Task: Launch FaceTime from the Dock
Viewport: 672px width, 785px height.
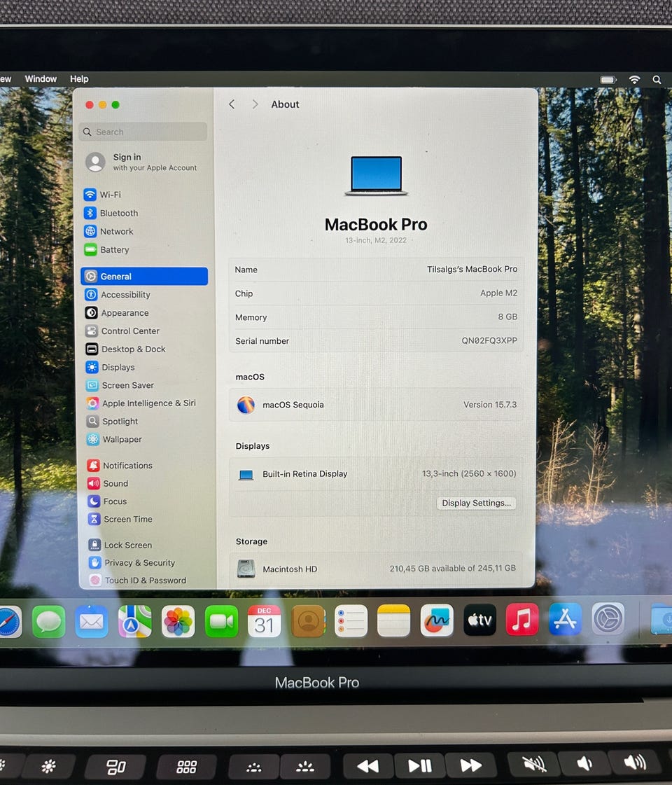Action: (221, 622)
